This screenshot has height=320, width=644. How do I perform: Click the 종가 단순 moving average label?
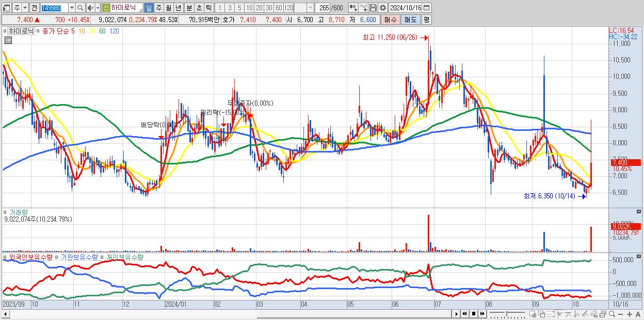(x=56, y=31)
